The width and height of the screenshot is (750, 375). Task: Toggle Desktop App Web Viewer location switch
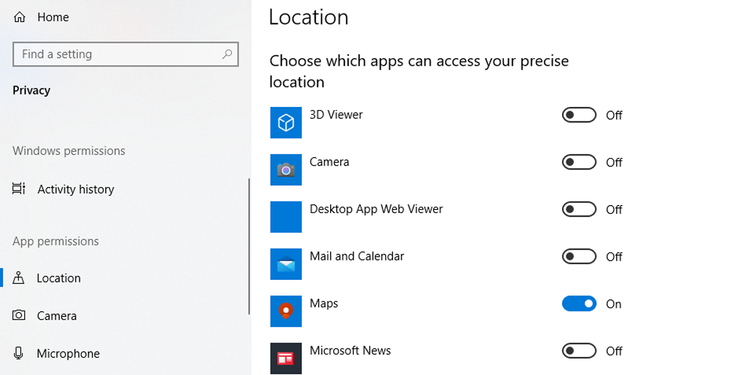(x=579, y=210)
